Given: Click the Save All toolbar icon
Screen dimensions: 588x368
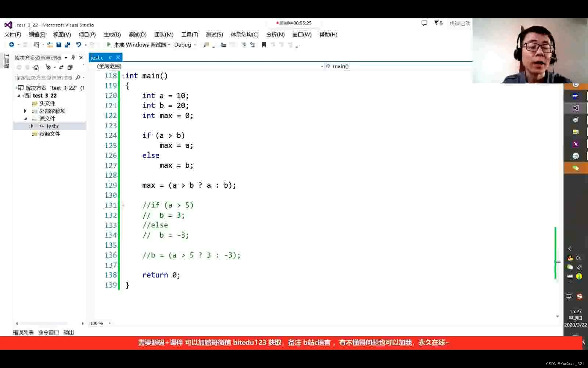Looking at the screenshot, I should pyautogui.click(x=67, y=45).
